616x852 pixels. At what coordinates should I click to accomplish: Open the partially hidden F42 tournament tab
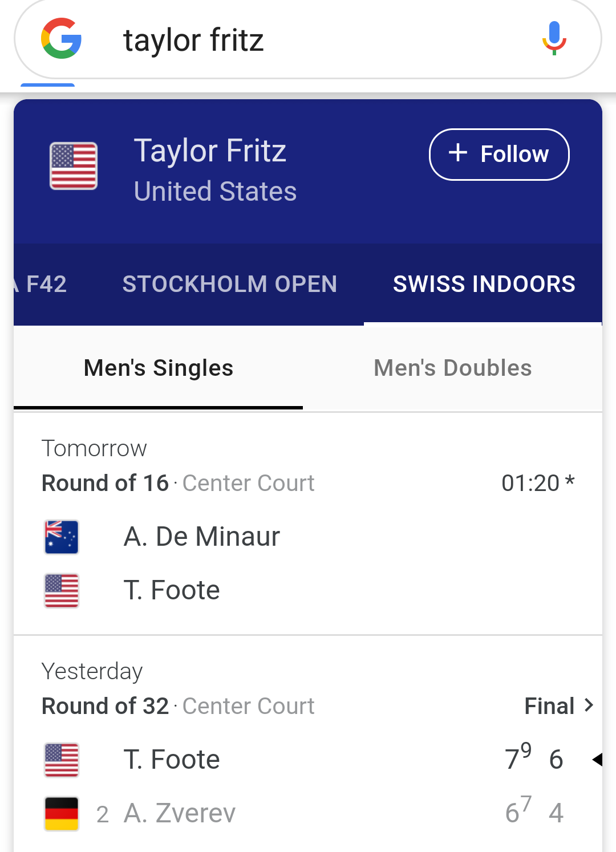(x=40, y=284)
